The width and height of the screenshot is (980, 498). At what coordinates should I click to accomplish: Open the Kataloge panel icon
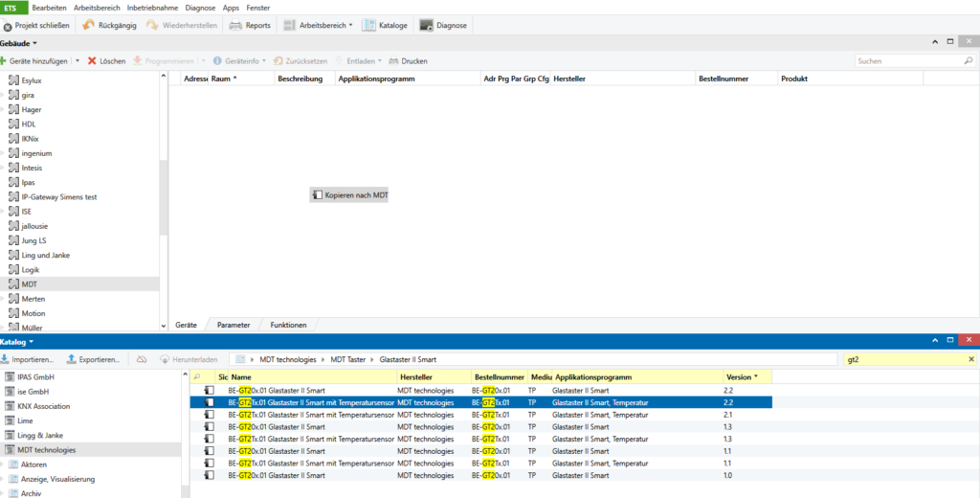pos(370,25)
